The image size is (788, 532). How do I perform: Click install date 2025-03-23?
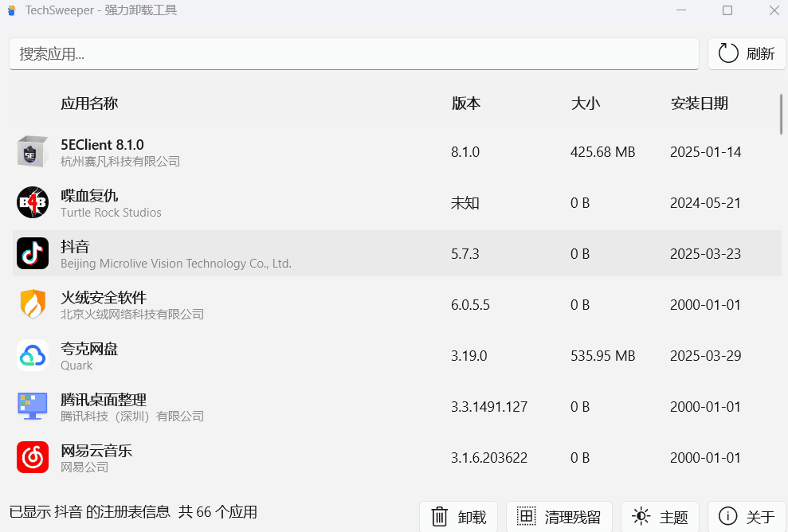706,254
